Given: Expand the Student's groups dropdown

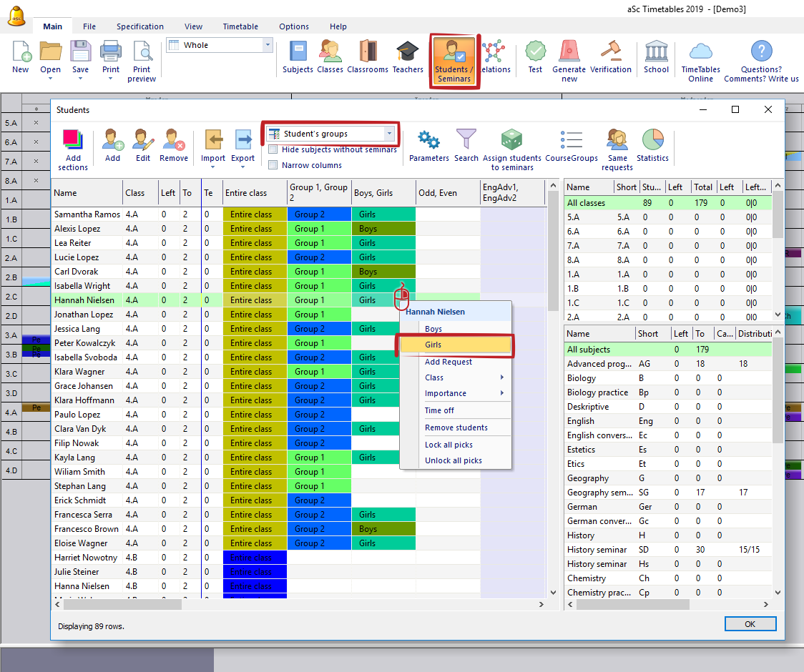Looking at the screenshot, I should 389,134.
